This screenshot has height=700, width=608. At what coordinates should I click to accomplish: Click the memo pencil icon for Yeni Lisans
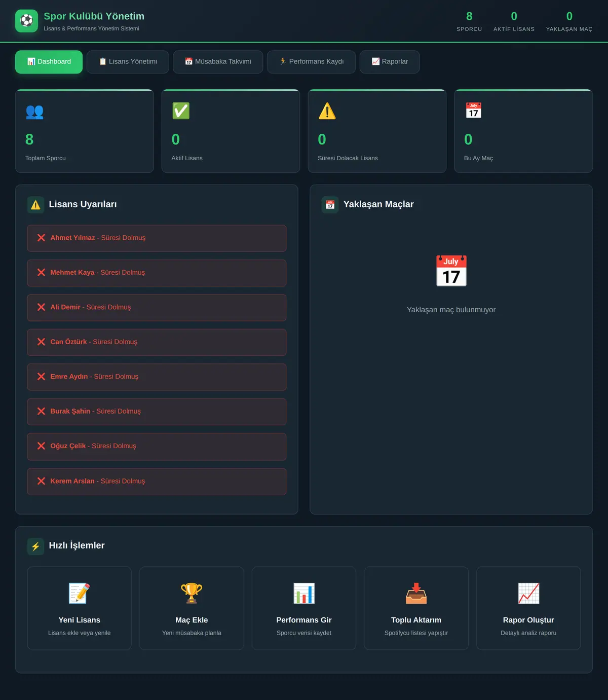[x=79, y=593]
